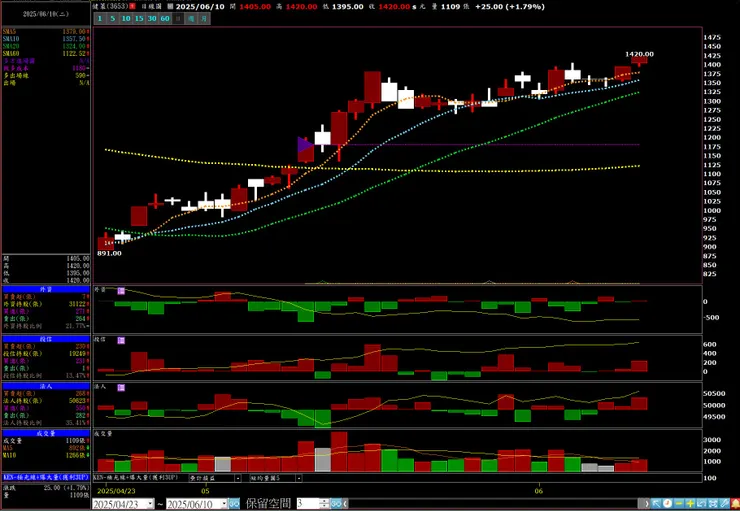Adjust the 保留空間 spinner arrows
The image size is (740, 511).
point(324,503)
